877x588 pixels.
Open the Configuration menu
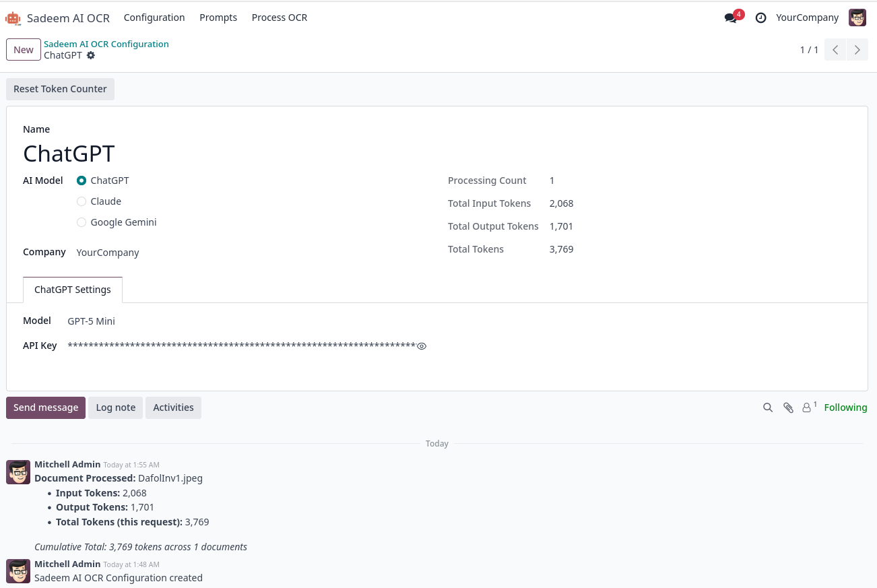coord(154,18)
